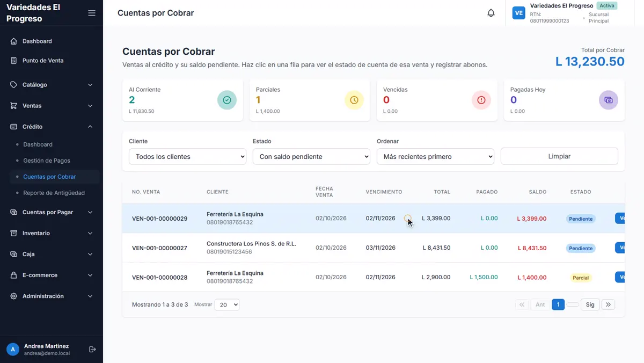Open the Estado filter dropdown
Image resolution: width=644 pixels, height=363 pixels.
click(311, 156)
